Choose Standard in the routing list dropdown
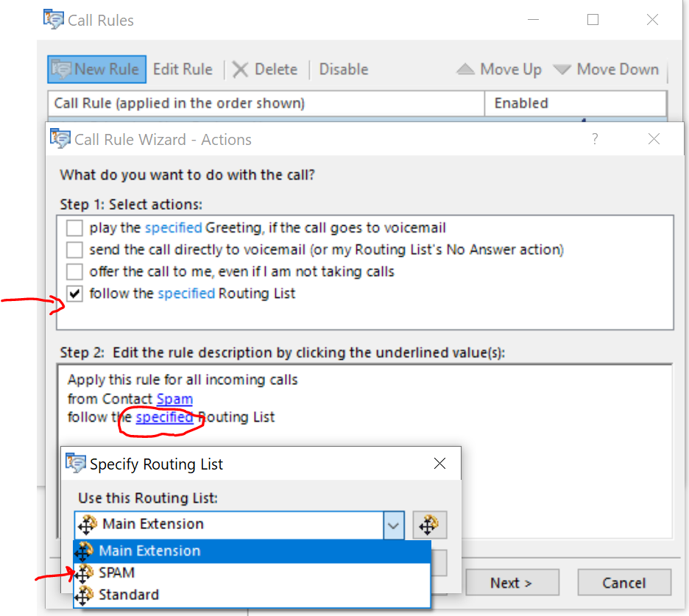The image size is (689, 616). point(128,595)
